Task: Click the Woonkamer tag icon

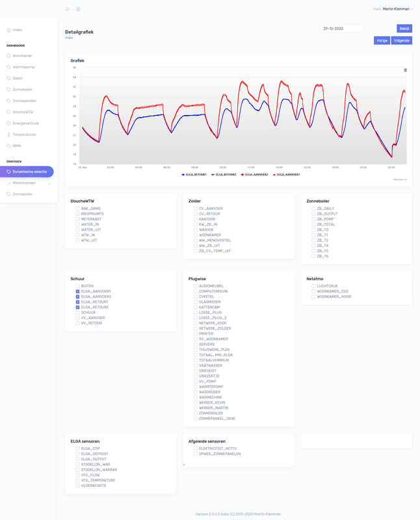Action: click(8, 56)
